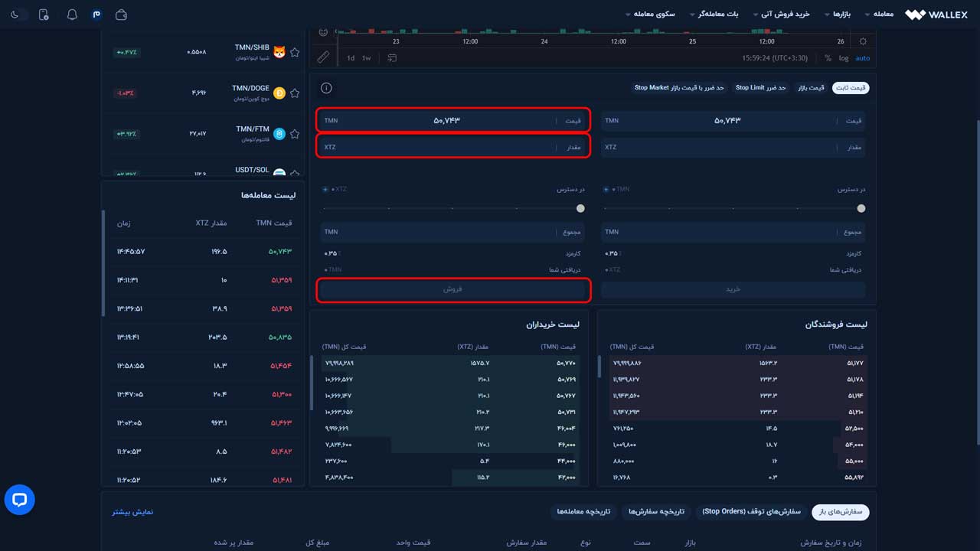Focus the buy amount XTZ field

733,147
